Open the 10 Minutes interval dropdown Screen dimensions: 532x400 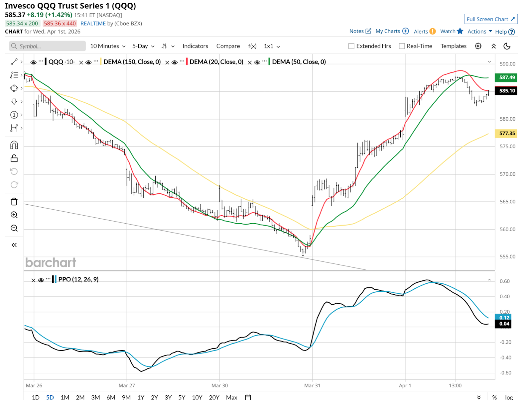coord(108,46)
